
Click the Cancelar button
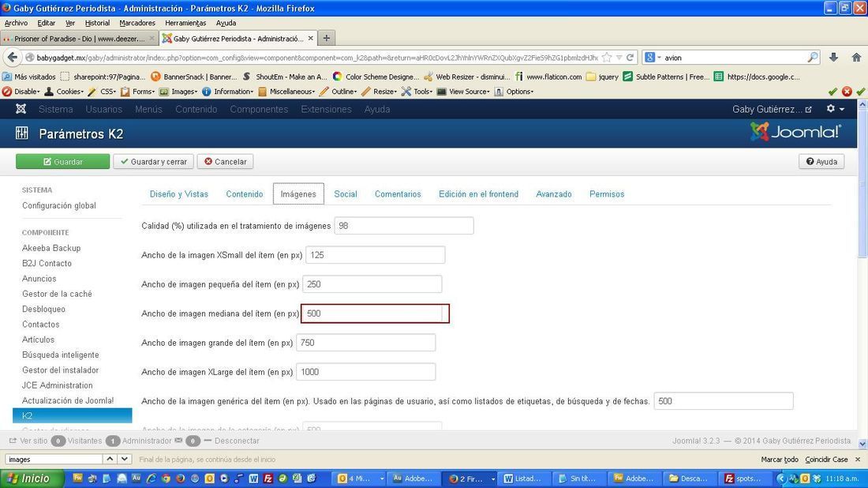click(x=226, y=162)
